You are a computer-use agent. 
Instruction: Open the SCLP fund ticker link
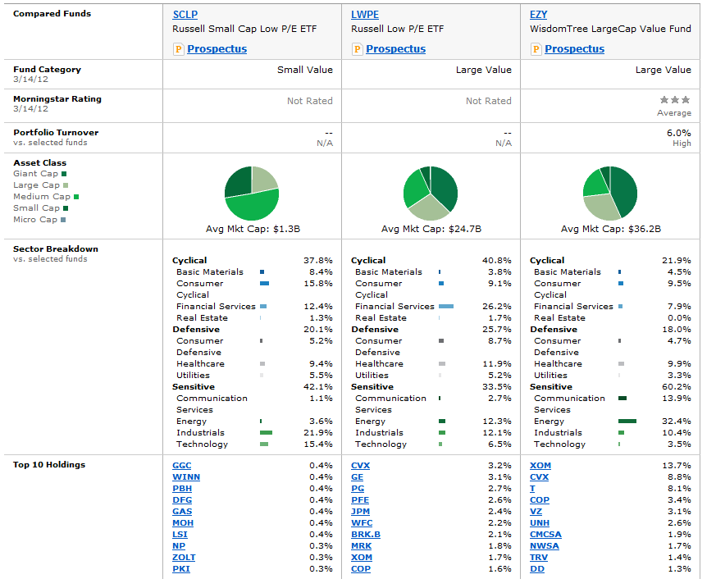point(185,15)
